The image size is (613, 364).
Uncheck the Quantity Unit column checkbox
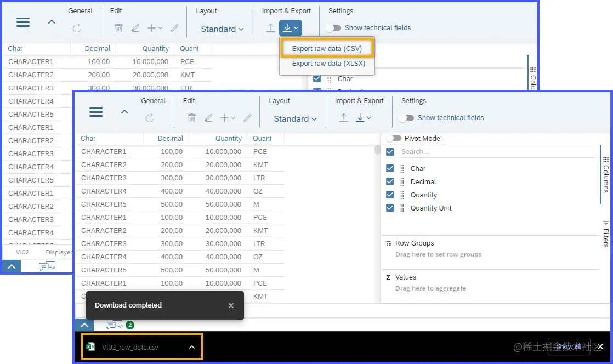click(390, 208)
